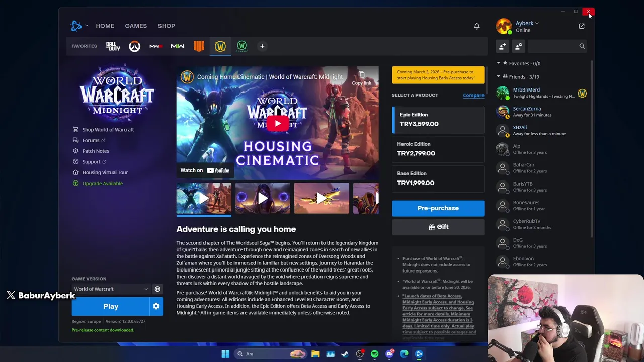The height and width of the screenshot is (362, 644).
Task: Add a game to favorites with plus
Action: click(x=262, y=46)
